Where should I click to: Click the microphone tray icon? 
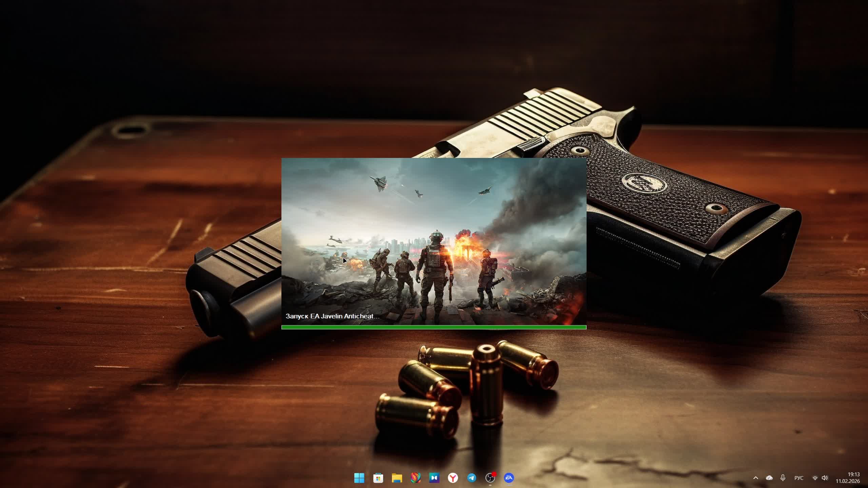pos(783,478)
